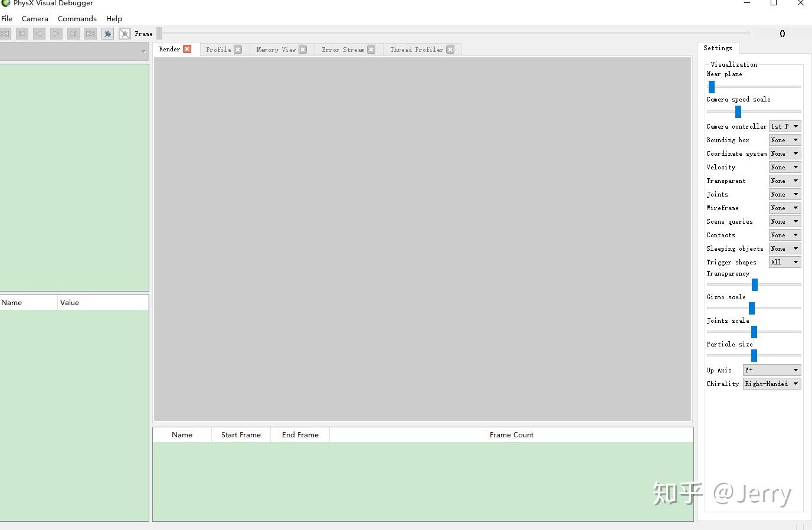Click the play forward triangle icon

tap(56, 34)
